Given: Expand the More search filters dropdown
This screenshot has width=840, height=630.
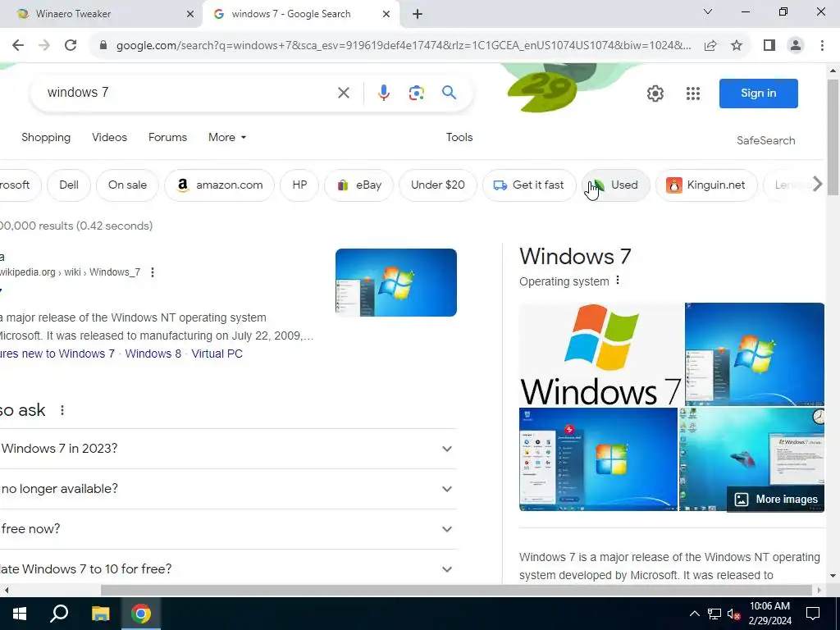Looking at the screenshot, I should 227,138.
